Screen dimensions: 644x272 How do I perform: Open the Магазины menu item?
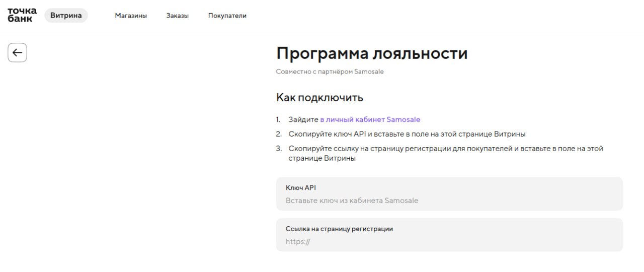tap(131, 16)
